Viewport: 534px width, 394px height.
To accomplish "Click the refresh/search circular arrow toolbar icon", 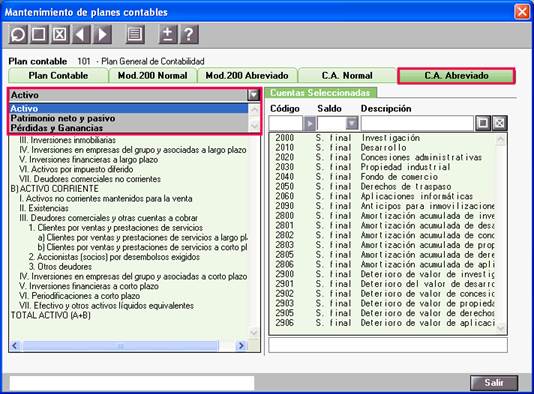I will pyautogui.click(x=18, y=34).
